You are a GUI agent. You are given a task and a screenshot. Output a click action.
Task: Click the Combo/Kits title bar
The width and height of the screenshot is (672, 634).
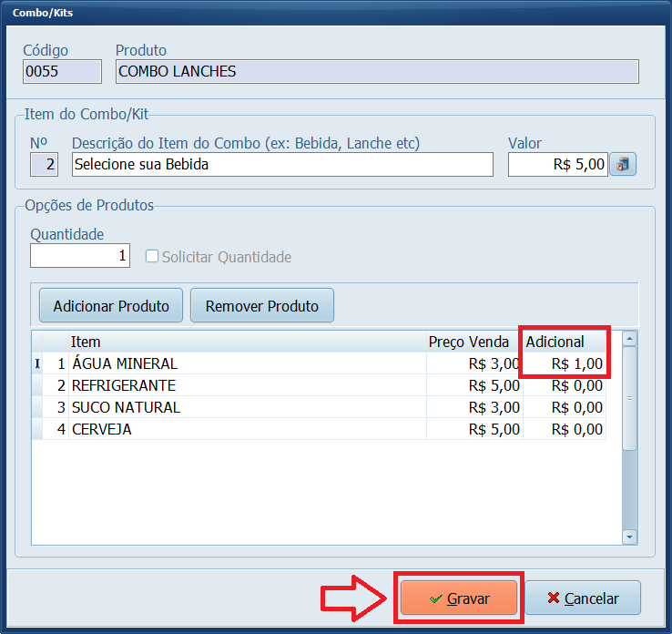336,13
